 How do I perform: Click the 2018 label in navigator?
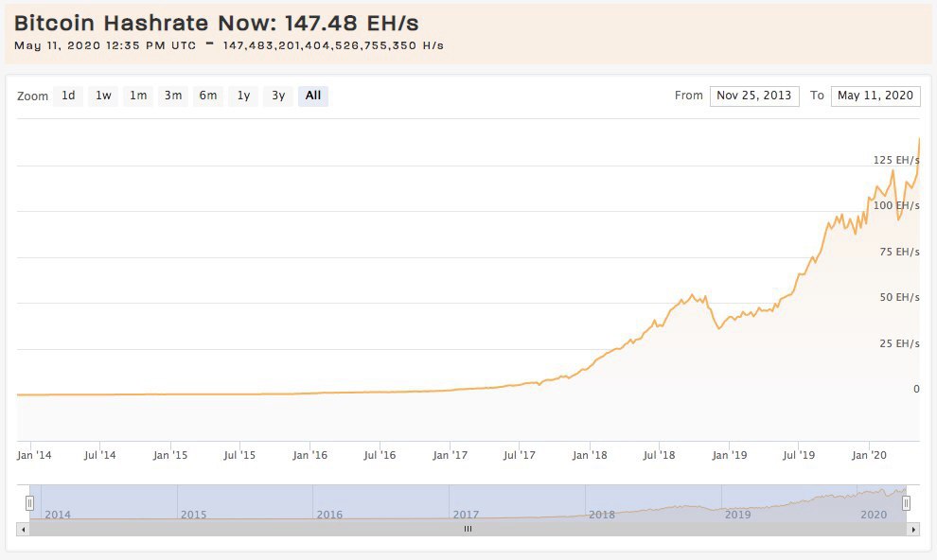(x=602, y=515)
